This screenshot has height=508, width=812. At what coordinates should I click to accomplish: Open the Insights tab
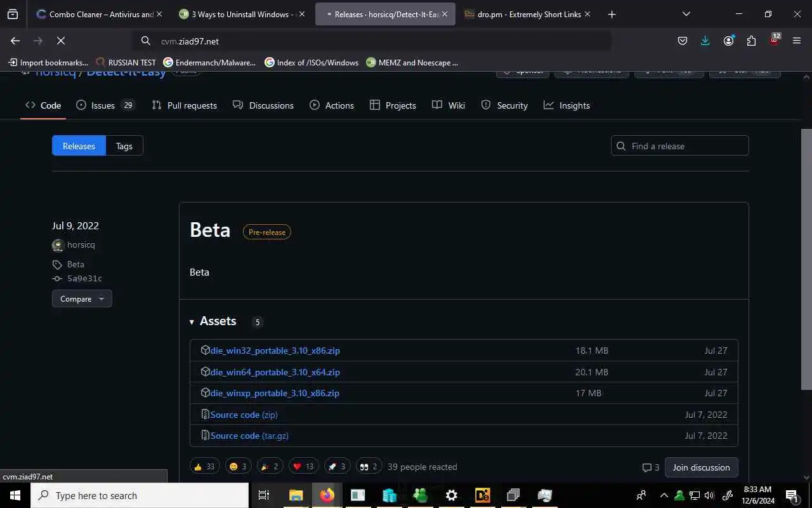pos(567,105)
